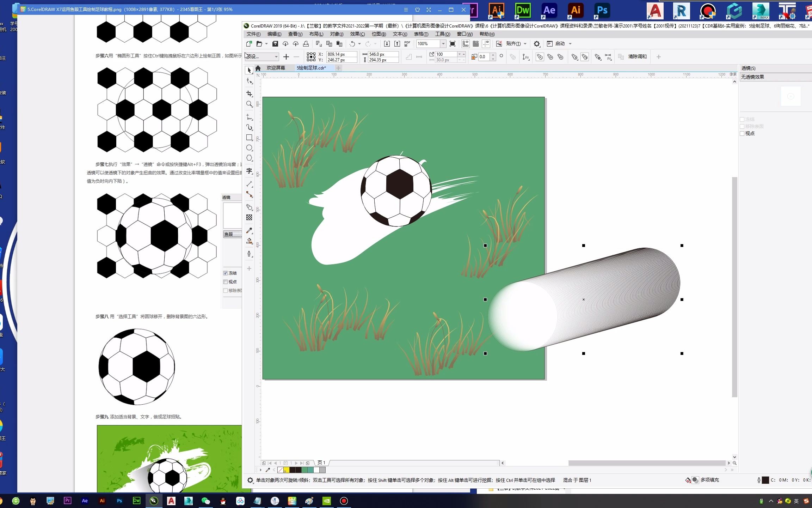Screen dimensions: 812x508
Task: Select the Connector tool
Action: (x=249, y=194)
